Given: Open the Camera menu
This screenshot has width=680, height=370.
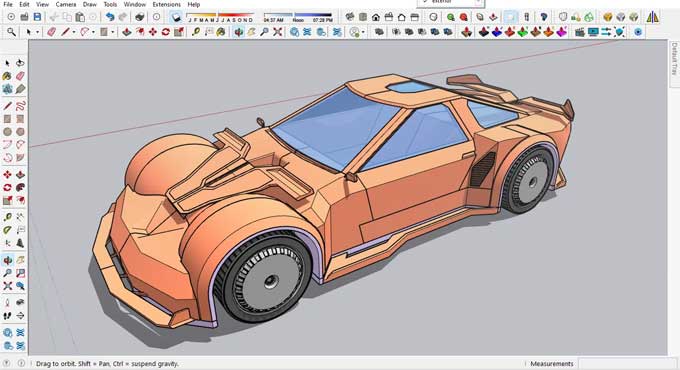Looking at the screenshot, I should (x=66, y=4).
